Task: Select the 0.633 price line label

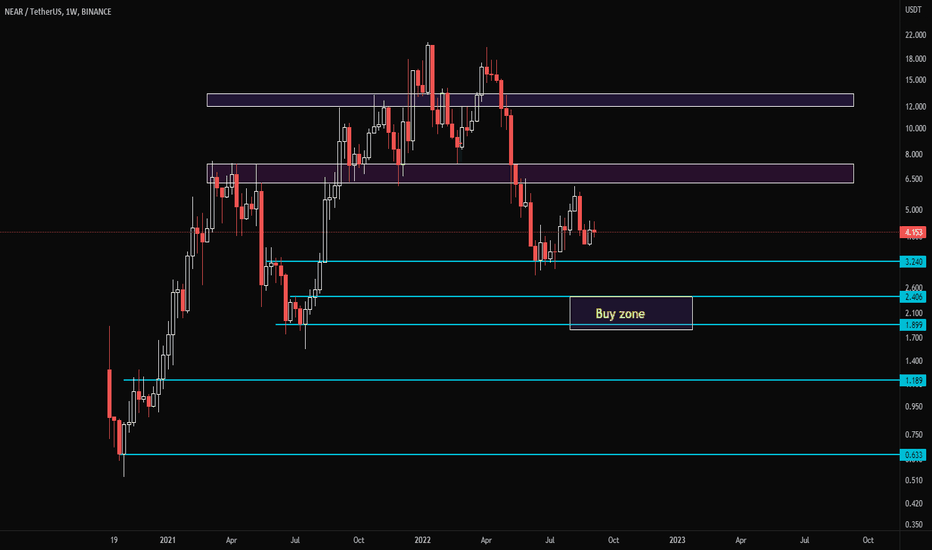Action: (x=913, y=455)
